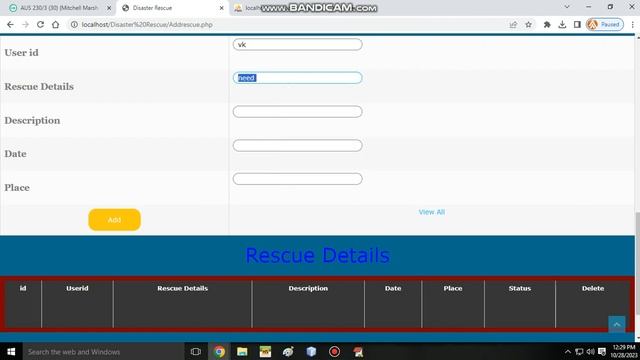Go forward in browser history
The image size is (640, 360).
point(25,24)
